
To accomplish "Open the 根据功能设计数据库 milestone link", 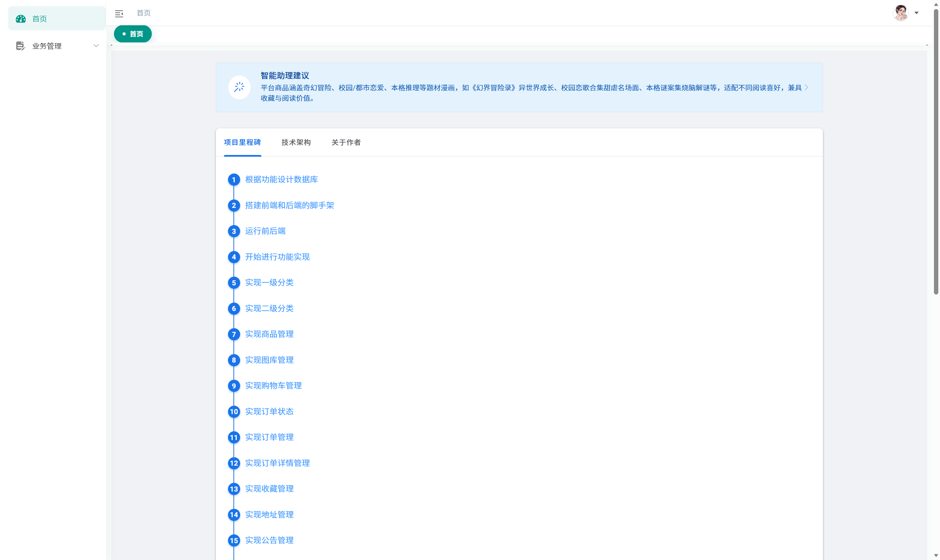I will [x=281, y=180].
